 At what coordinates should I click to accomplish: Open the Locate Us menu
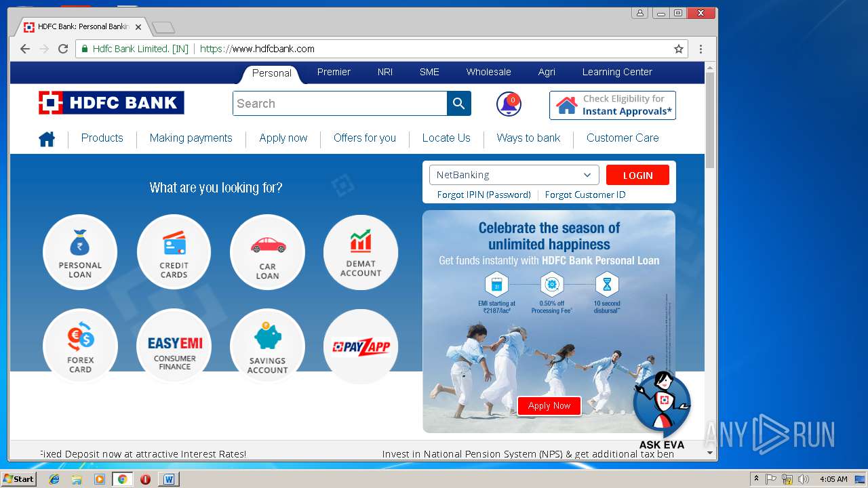[x=446, y=138]
